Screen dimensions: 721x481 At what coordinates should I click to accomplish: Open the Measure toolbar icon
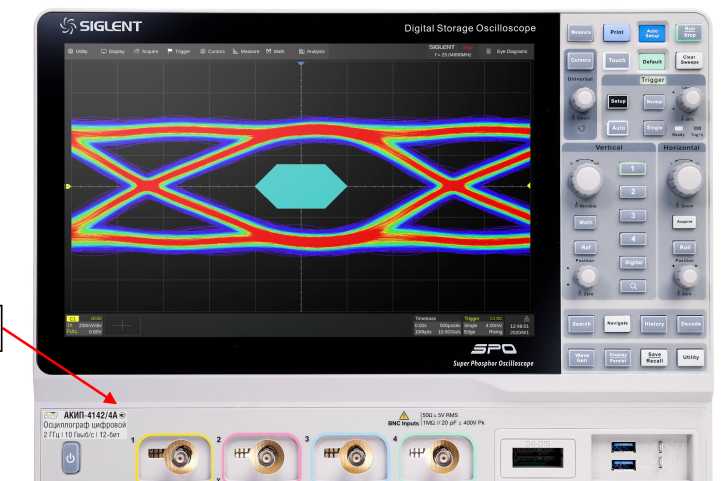click(x=246, y=51)
